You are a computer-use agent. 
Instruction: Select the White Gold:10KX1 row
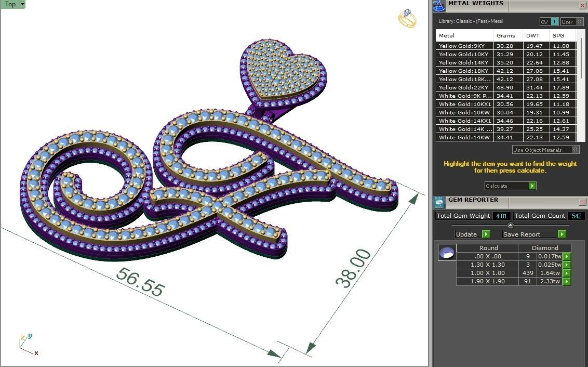point(505,104)
